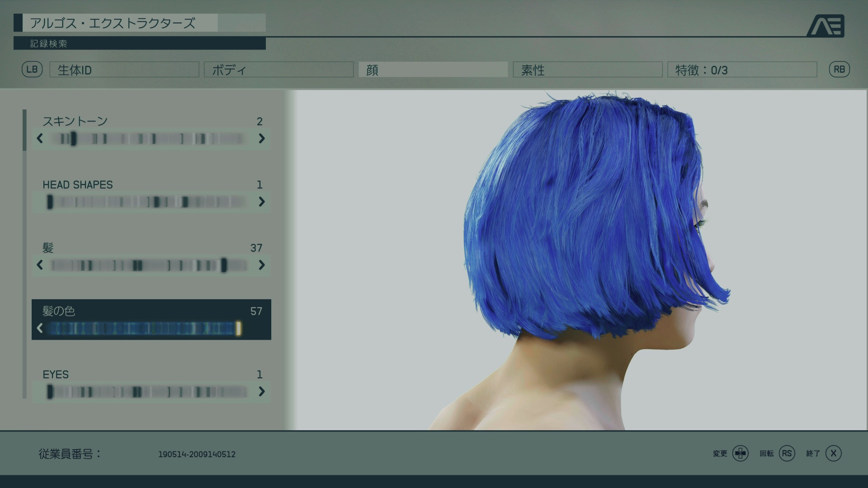This screenshot has width=868, height=488.
Task: Click the スキントーン skin tone slider track
Action: coord(149,139)
